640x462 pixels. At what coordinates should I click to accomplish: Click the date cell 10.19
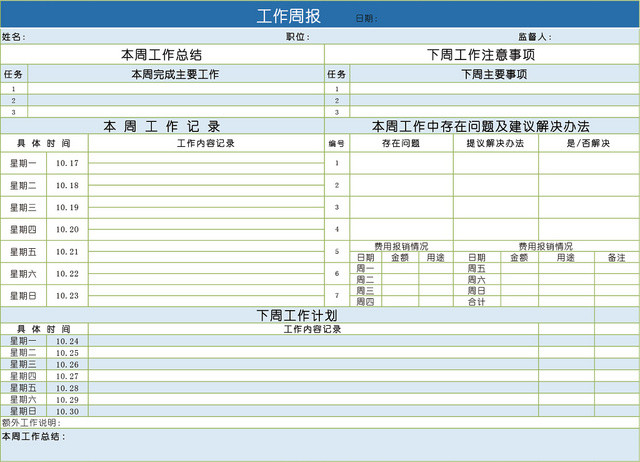(x=67, y=207)
